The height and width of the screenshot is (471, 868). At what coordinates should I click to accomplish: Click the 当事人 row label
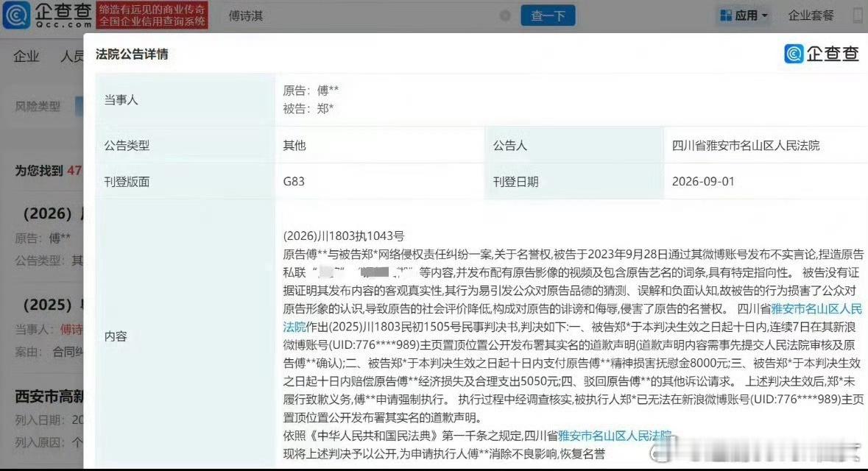pyautogui.click(x=121, y=99)
